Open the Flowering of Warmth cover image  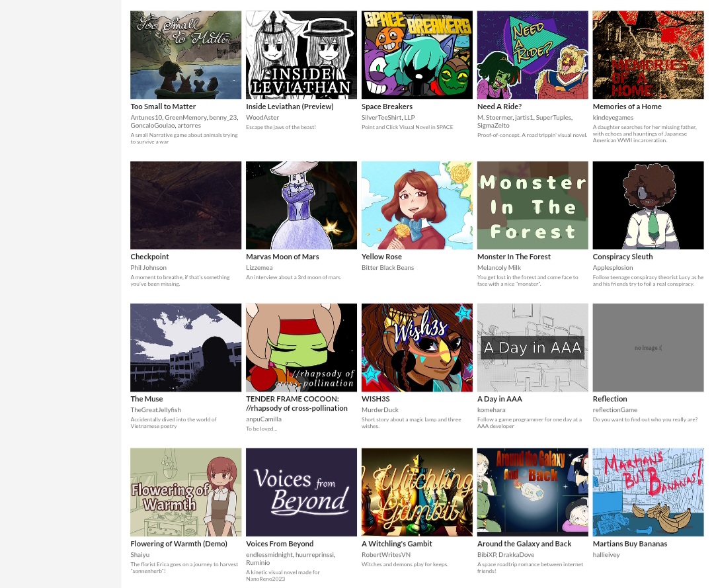point(186,492)
